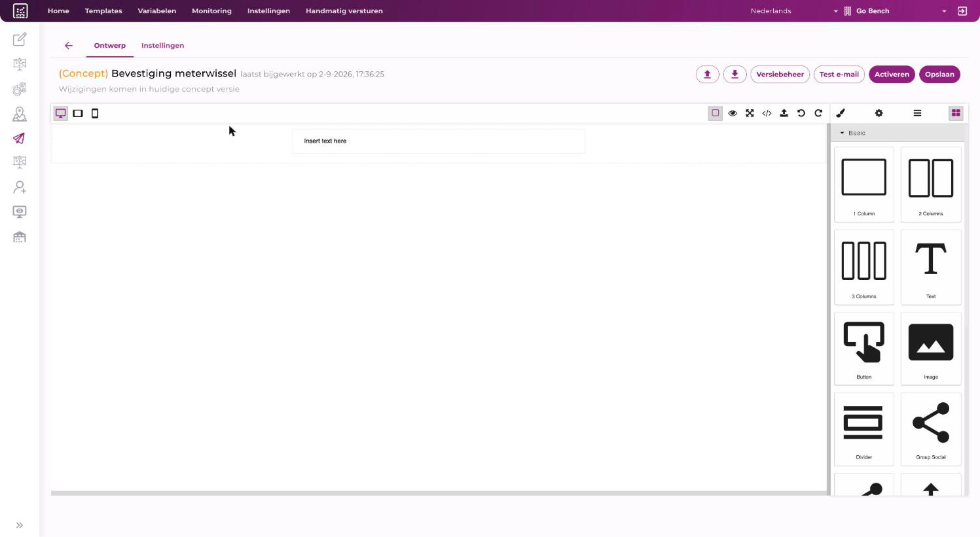Open Monitoring menu
Image resolution: width=980 pixels, height=537 pixels.
[211, 11]
